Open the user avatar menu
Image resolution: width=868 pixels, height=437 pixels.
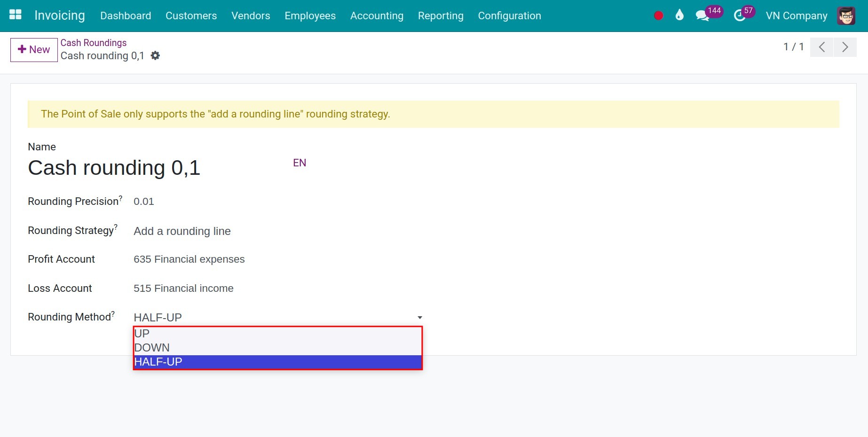pyautogui.click(x=846, y=15)
